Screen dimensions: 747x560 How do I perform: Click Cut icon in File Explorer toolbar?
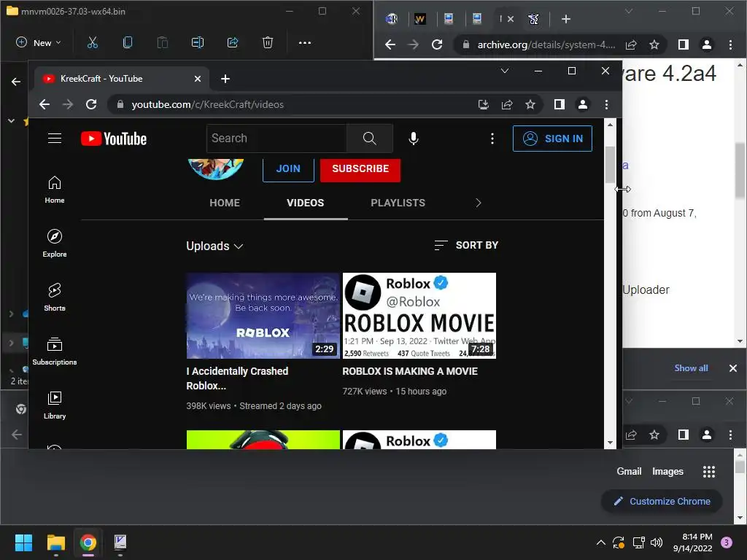93,42
